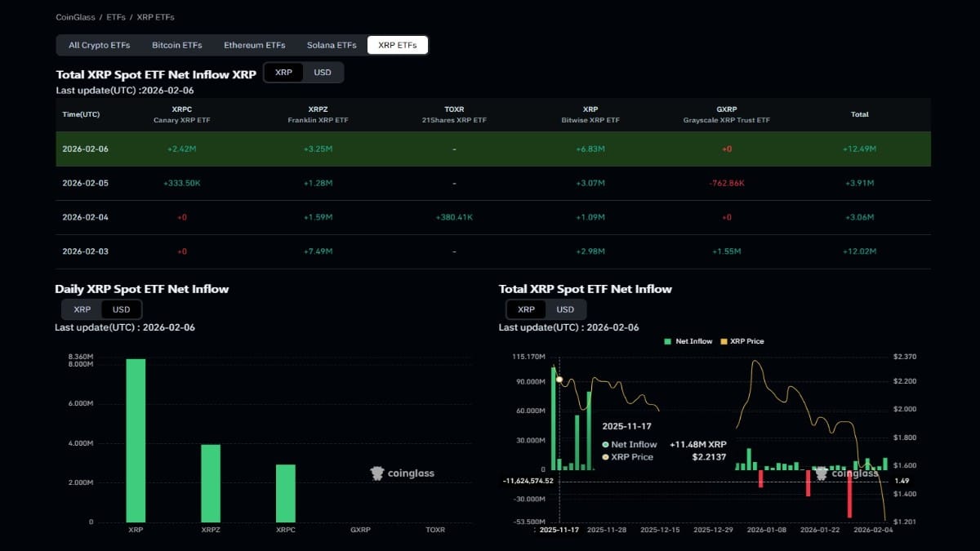Go to the Ethereum ETFs tab
This screenshot has width=980, height=551.
[x=255, y=45]
